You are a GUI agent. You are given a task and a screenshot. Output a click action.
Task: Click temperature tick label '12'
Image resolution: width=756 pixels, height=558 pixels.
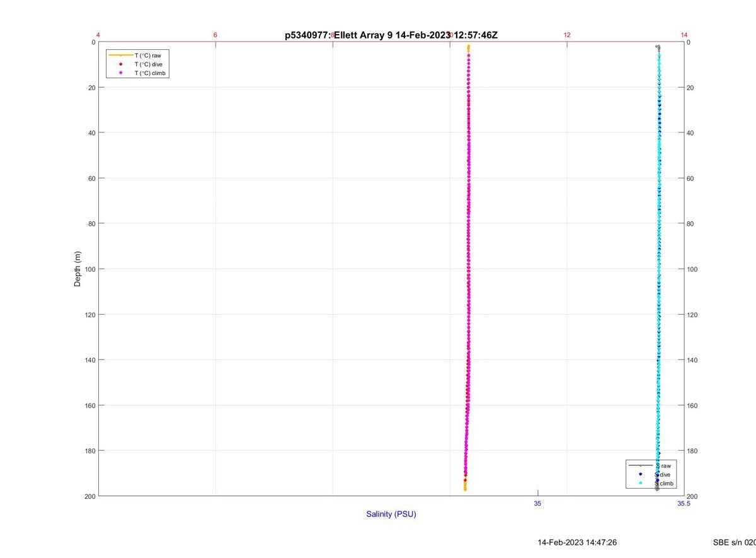click(x=567, y=35)
